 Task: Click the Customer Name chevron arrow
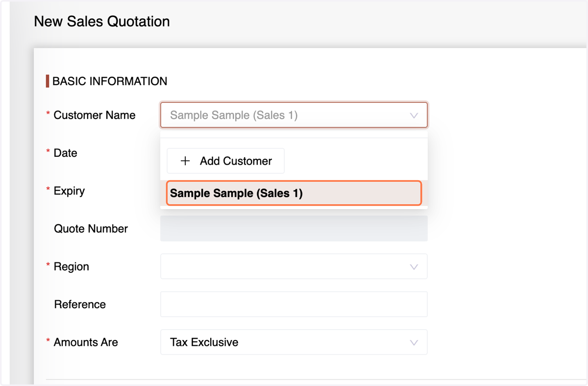(x=414, y=116)
